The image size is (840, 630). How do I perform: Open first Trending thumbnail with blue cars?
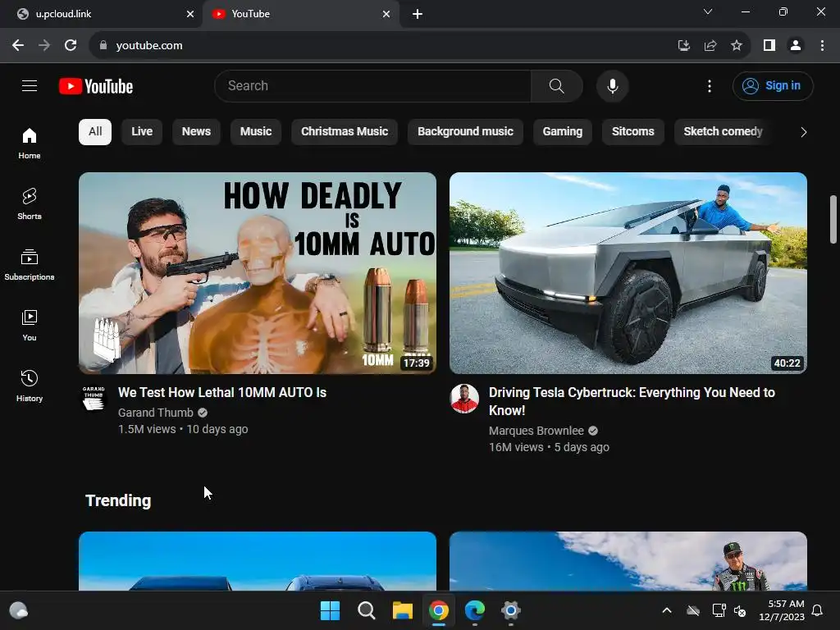pos(257,561)
